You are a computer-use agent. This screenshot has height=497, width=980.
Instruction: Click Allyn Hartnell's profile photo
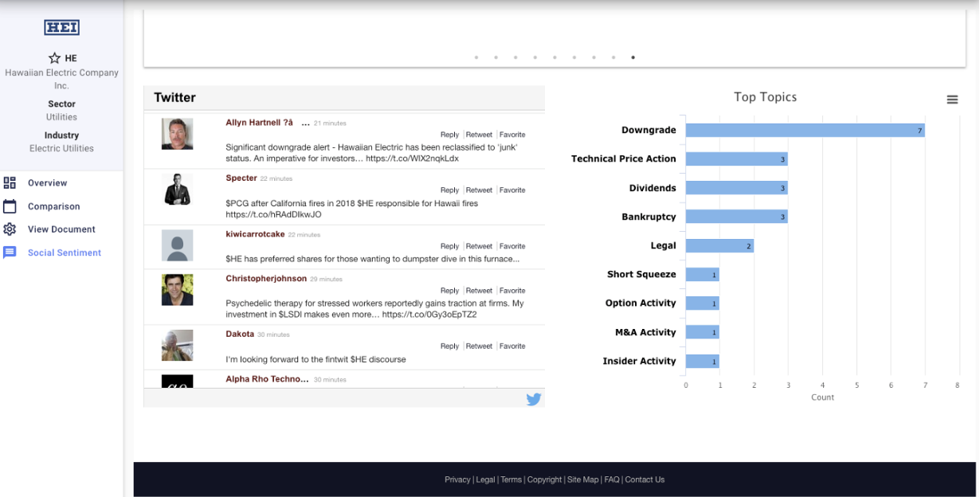[x=177, y=134]
